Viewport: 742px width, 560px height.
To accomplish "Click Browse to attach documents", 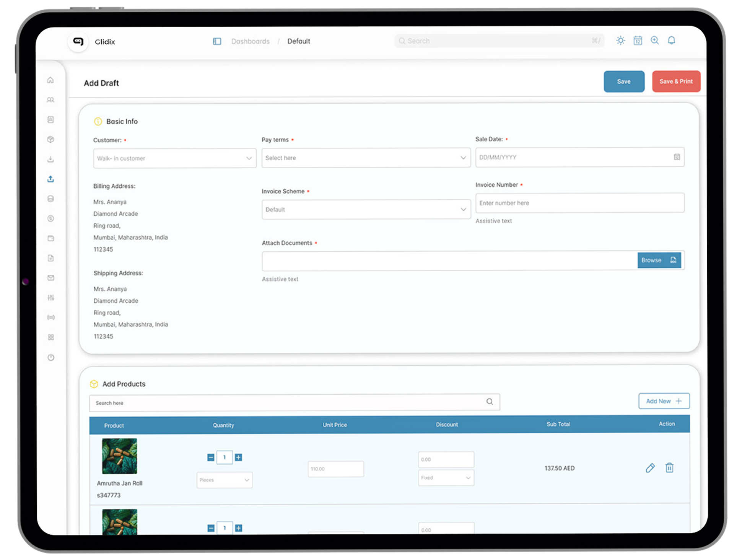I will (659, 260).
